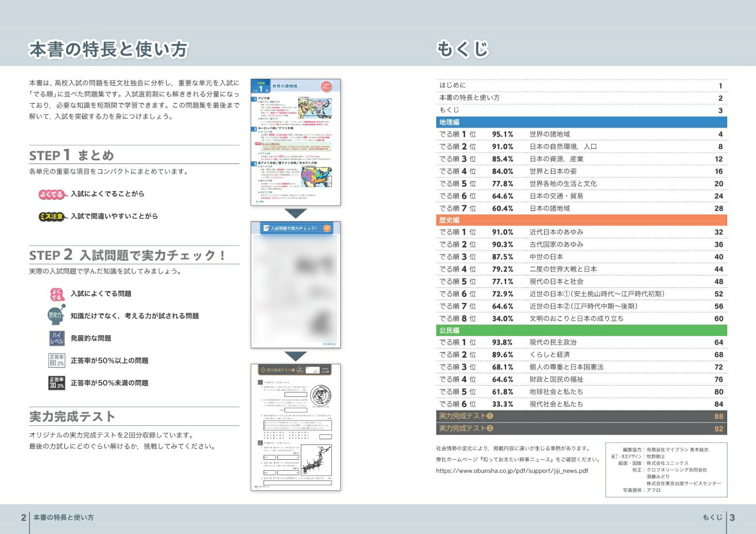Image resolution: width=756 pixels, height=534 pixels.
Task: Select the green 公民編 section header
Action: coord(581,330)
